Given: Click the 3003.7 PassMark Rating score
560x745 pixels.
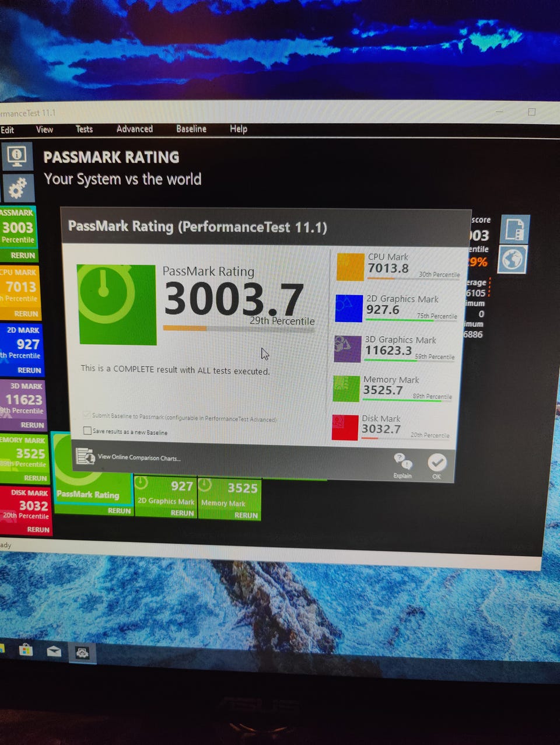Looking at the screenshot, I should [x=234, y=299].
